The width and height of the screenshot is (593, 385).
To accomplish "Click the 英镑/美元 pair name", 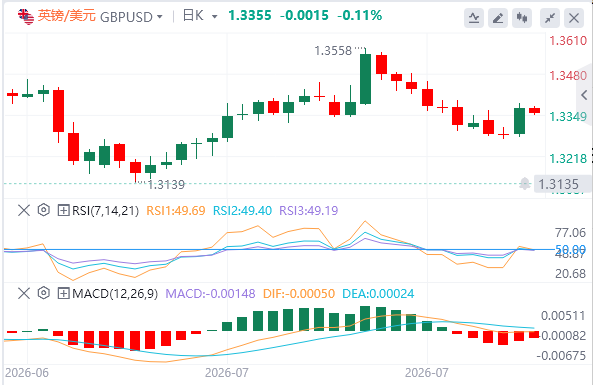I will point(67,16).
